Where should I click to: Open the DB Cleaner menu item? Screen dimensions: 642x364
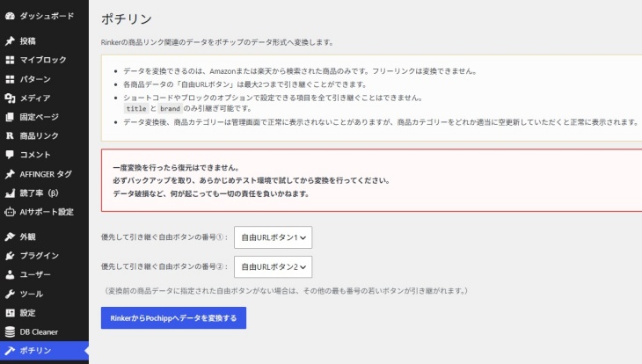pos(44,332)
